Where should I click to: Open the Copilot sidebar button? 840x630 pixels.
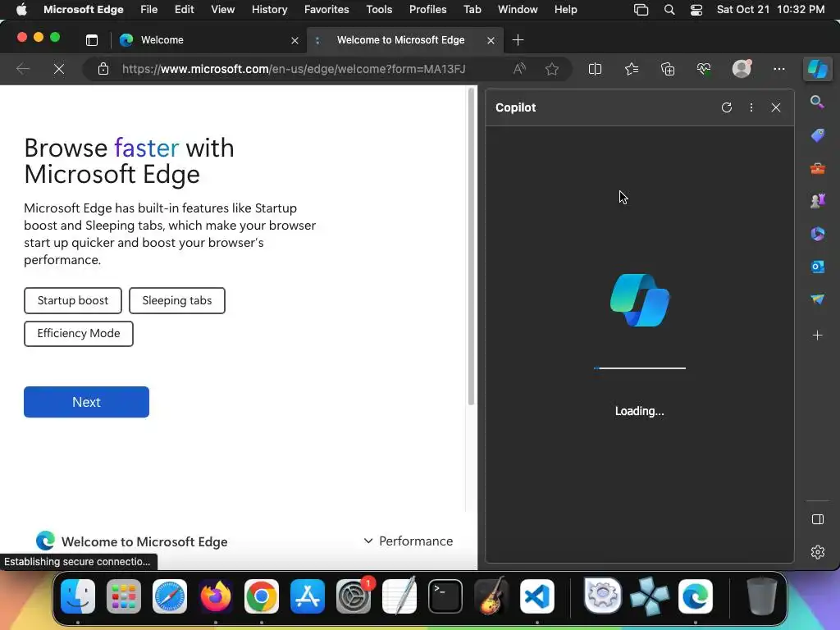[x=818, y=69]
